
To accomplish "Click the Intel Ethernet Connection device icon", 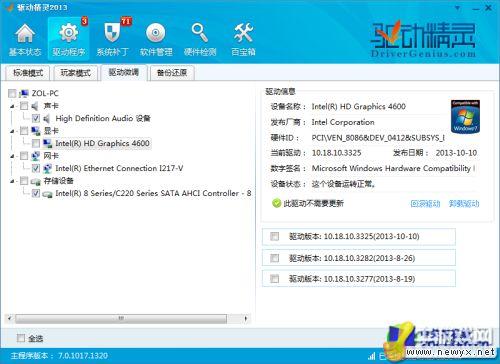I will (47, 168).
